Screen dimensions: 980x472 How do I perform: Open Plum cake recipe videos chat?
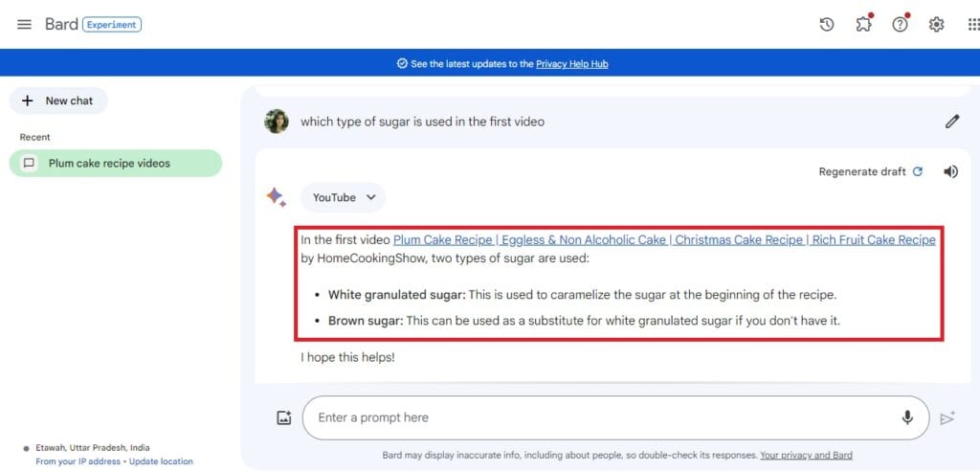tap(116, 163)
